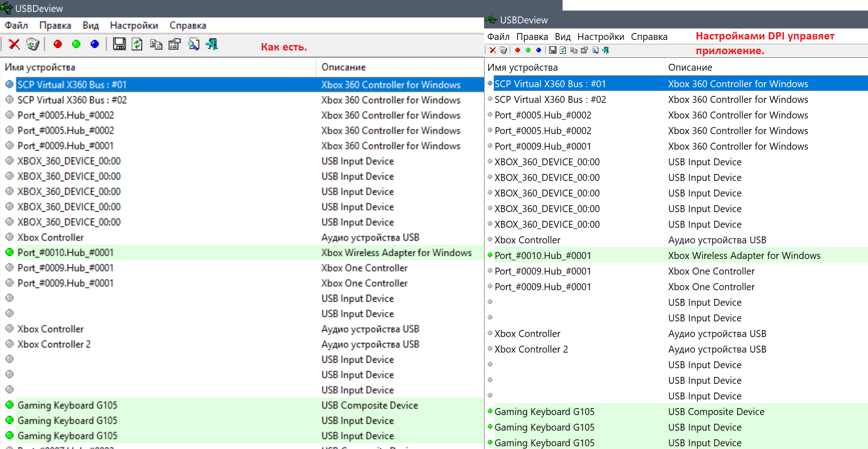This screenshot has width=868, height=449.
Task: Click the red X uninstall icon in right window
Action: (492, 50)
